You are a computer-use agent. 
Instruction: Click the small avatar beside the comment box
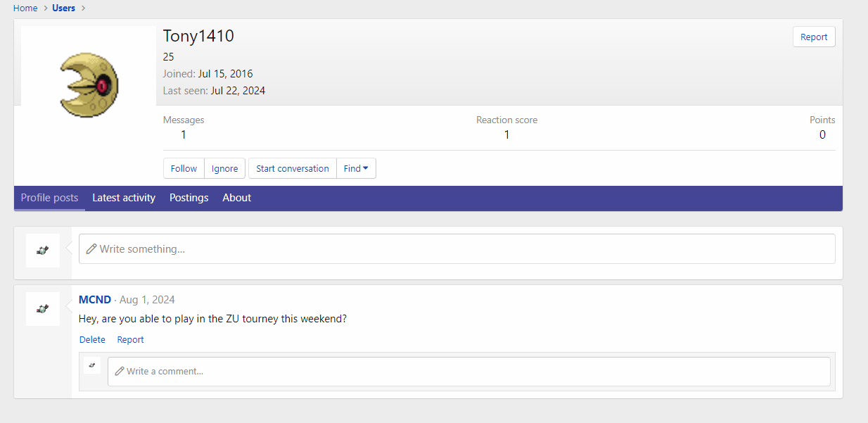pyautogui.click(x=91, y=365)
